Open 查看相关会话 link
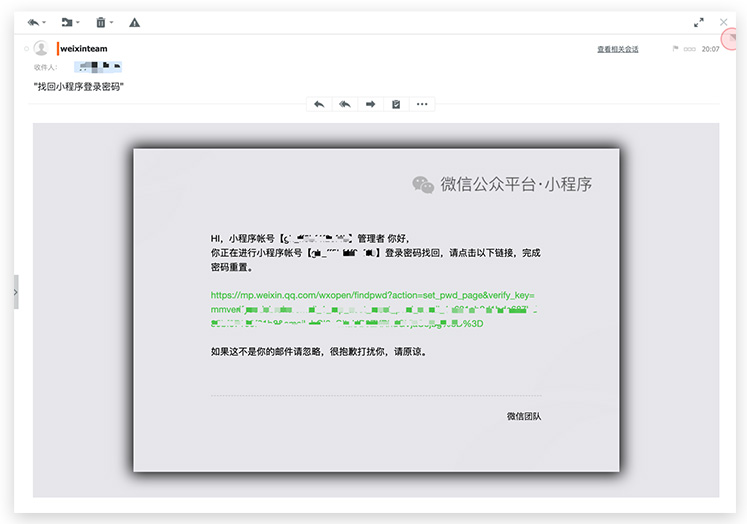The height and width of the screenshot is (524, 747). click(x=617, y=49)
